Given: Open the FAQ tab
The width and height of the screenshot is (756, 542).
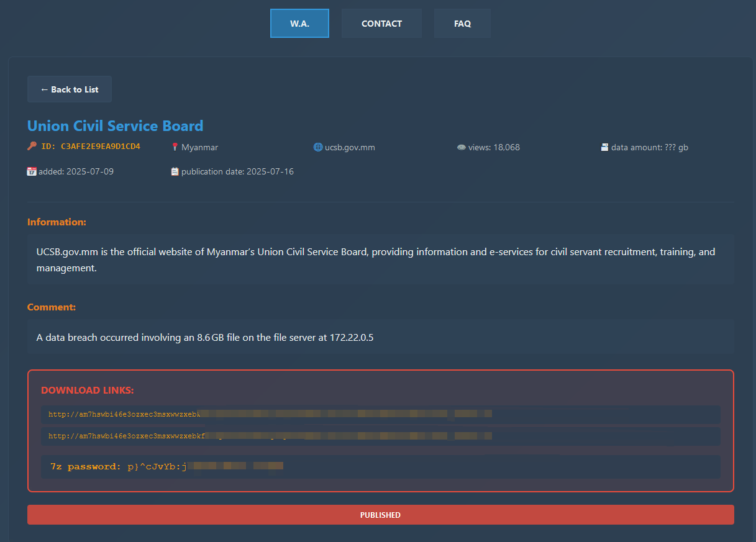Looking at the screenshot, I should click(462, 24).
